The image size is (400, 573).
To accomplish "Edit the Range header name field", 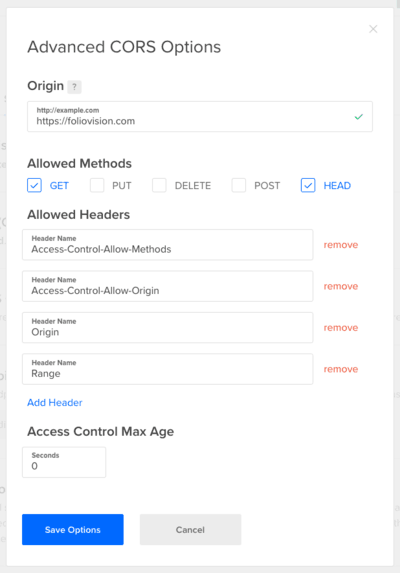I will [x=168, y=369].
